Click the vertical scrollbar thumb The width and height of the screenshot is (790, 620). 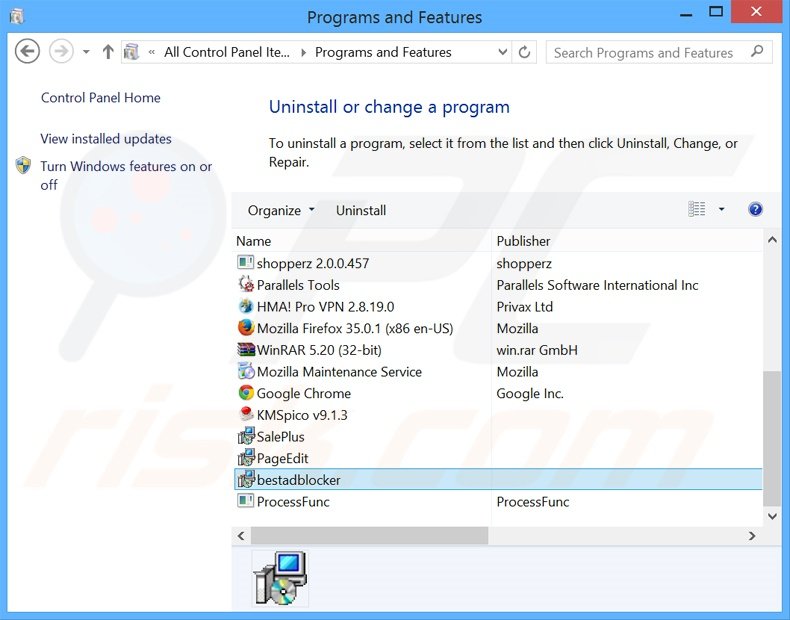coord(772,439)
